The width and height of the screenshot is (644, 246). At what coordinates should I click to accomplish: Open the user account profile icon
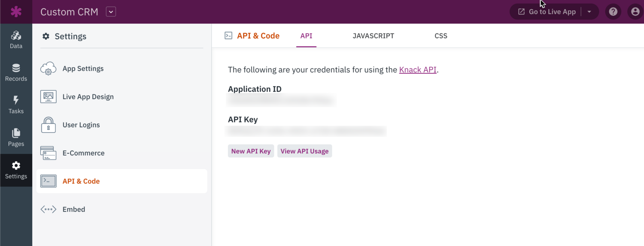pos(635,12)
